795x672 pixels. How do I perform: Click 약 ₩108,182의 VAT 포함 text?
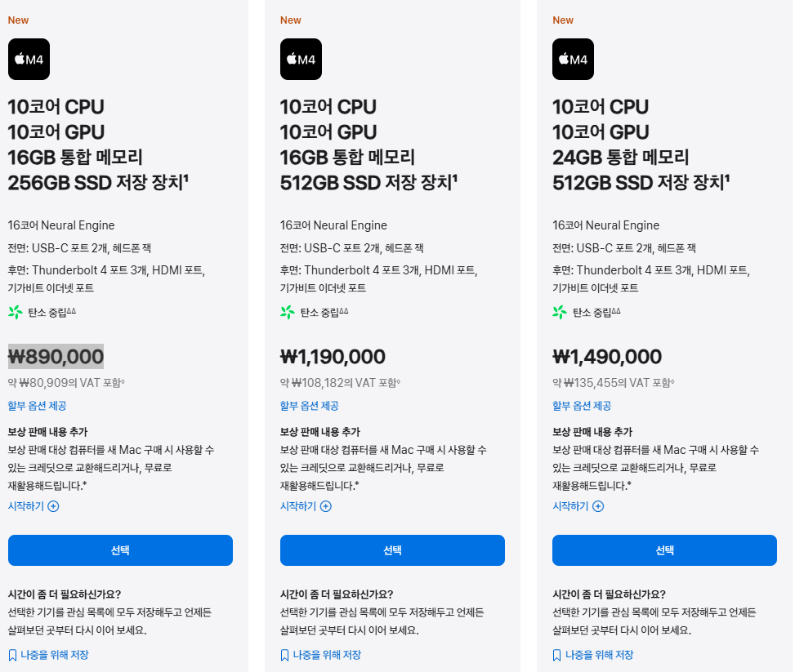340,383
